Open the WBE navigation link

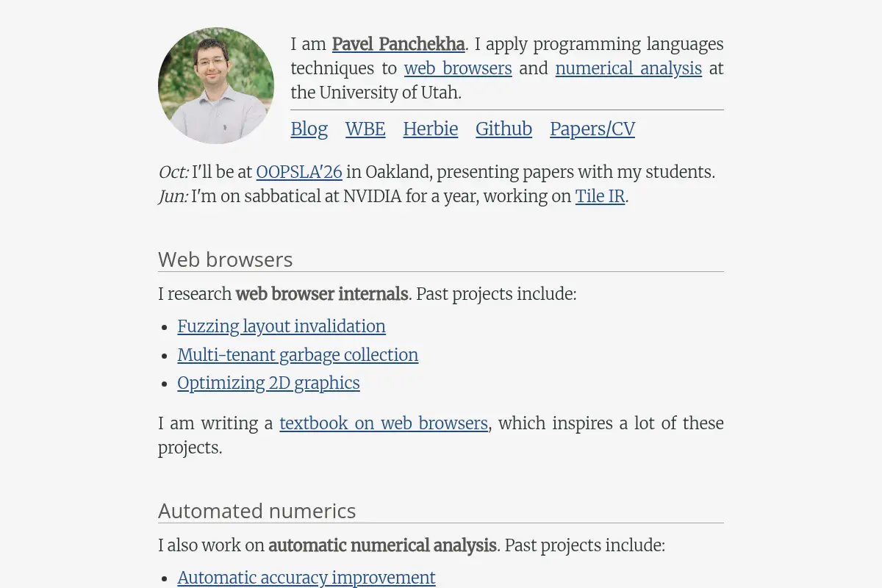tap(365, 129)
